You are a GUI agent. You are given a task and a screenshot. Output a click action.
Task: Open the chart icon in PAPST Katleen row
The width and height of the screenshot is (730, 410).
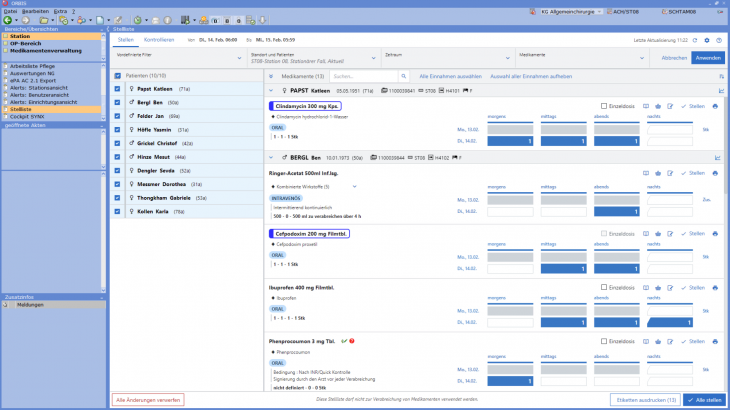pos(718,90)
